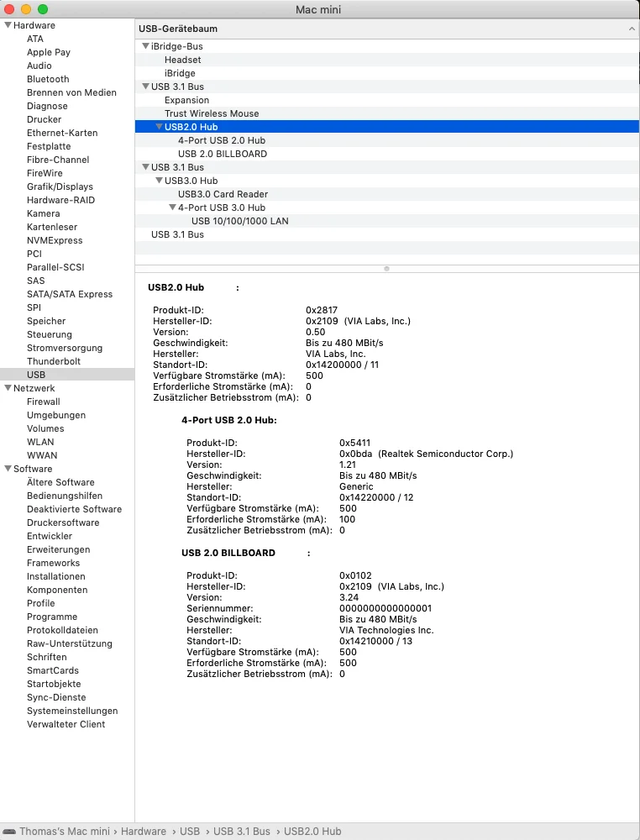Click the Mac mini icon in path bar
This screenshot has height=840, width=640.
coord(9,832)
